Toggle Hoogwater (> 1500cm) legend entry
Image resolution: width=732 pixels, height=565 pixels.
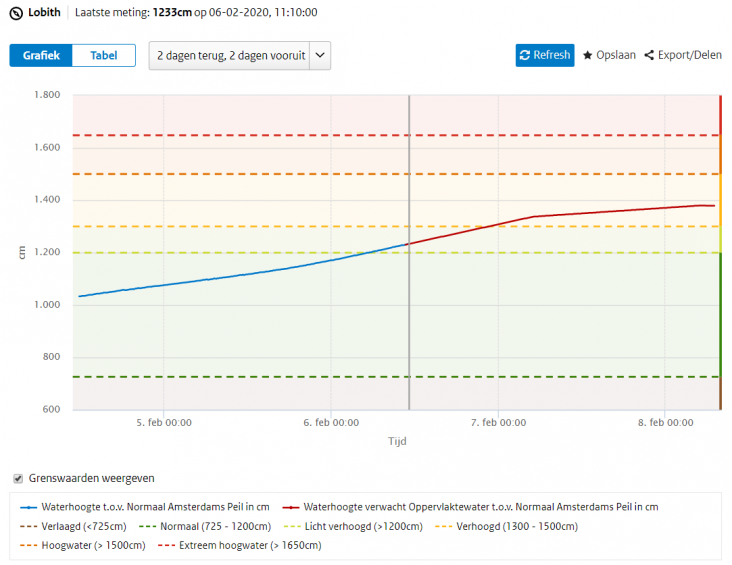click(x=92, y=546)
